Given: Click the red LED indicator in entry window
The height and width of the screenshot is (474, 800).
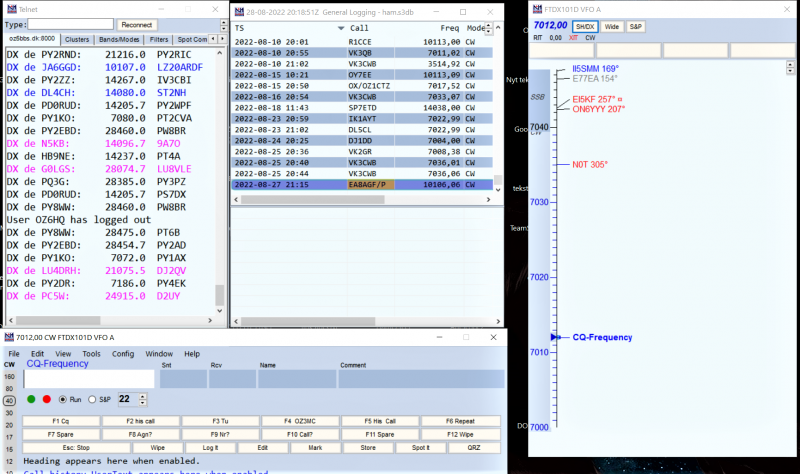Looking at the screenshot, I should coord(47,399).
